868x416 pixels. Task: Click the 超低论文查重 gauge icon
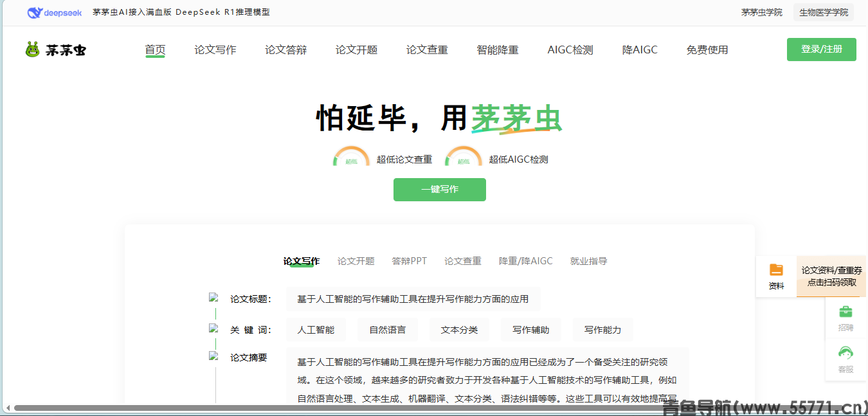click(351, 156)
